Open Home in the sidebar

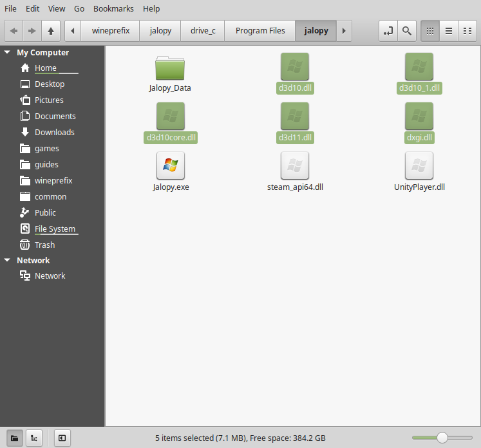coord(46,68)
